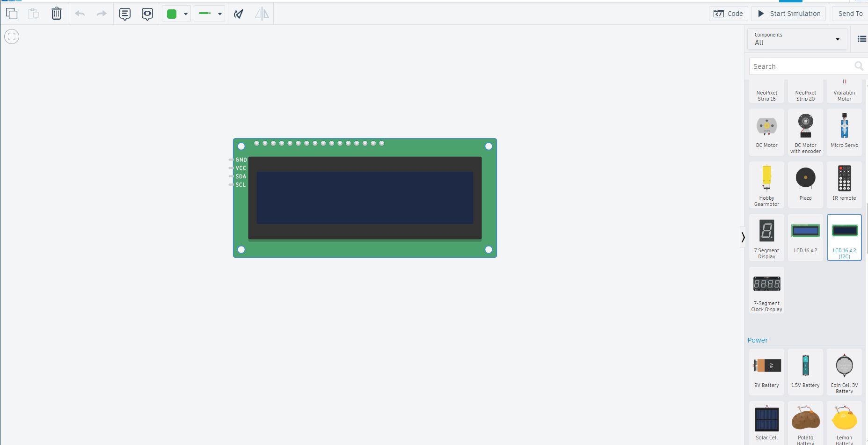Click GND pin on LCD

pos(231,160)
